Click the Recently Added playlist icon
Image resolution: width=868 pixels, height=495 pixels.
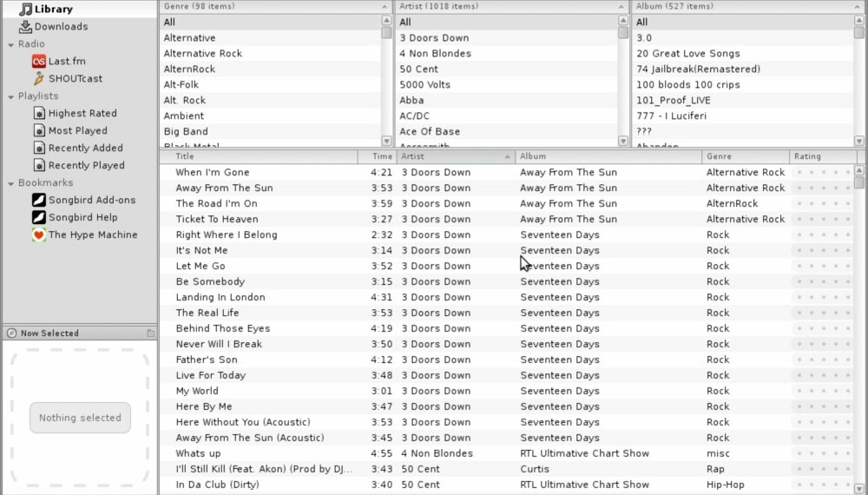point(39,148)
